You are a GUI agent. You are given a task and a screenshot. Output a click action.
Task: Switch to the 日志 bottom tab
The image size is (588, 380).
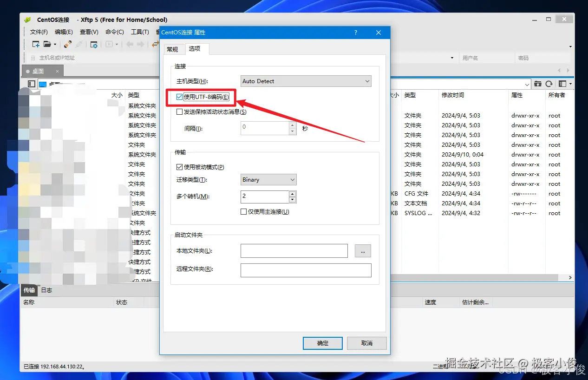coord(46,290)
